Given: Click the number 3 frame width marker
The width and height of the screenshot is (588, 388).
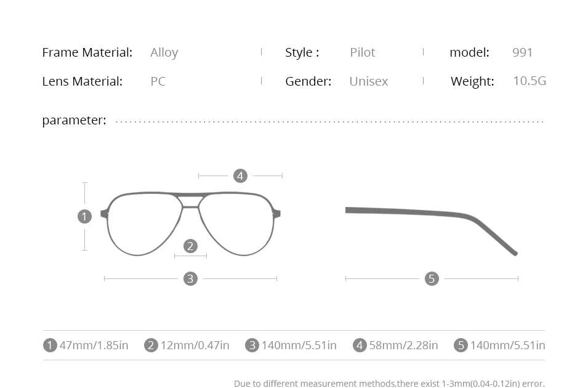Looking at the screenshot, I should 190,279.
